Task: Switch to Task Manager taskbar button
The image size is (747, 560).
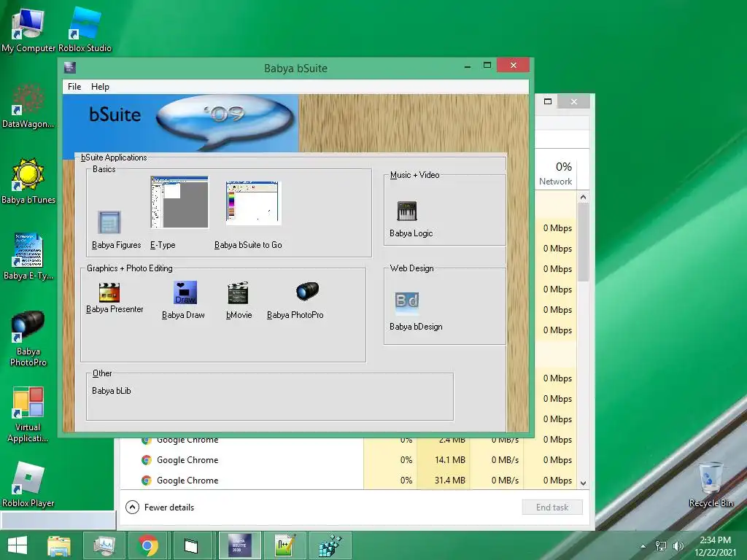Action: [x=104, y=545]
